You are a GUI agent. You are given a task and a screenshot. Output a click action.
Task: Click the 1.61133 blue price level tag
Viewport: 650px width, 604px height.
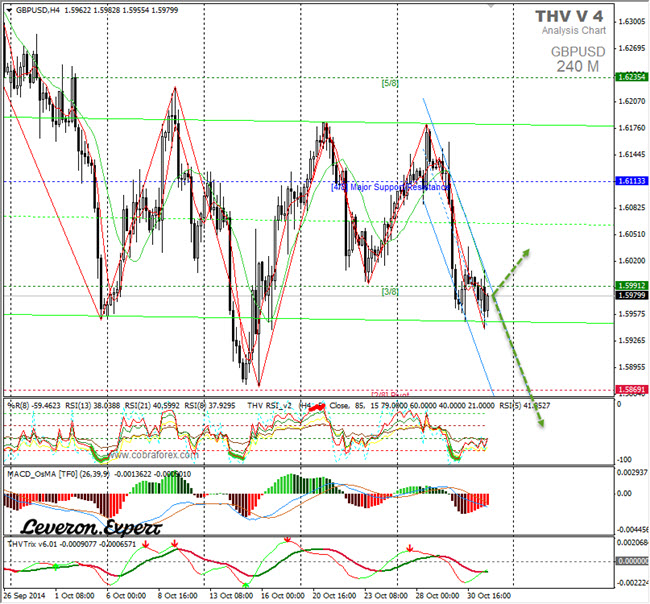[x=630, y=181]
